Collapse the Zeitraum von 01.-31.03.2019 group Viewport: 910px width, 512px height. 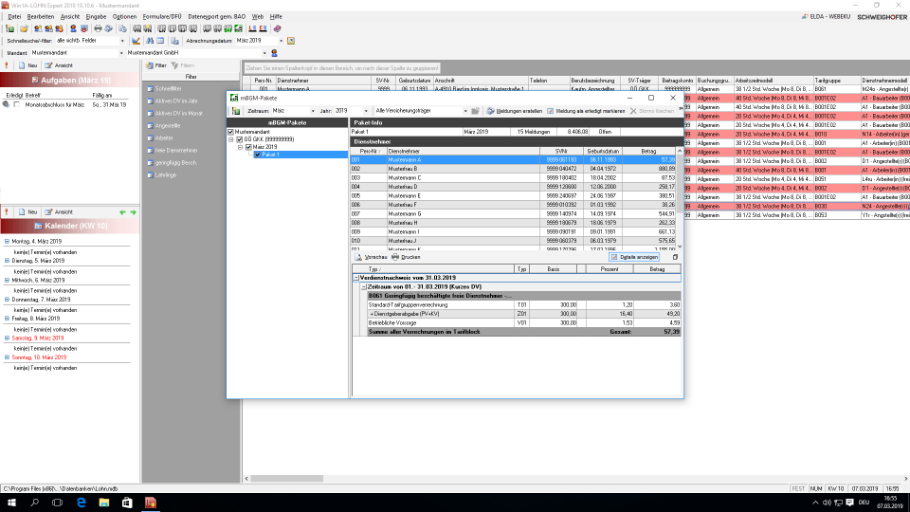pyautogui.click(x=364, y=287)
